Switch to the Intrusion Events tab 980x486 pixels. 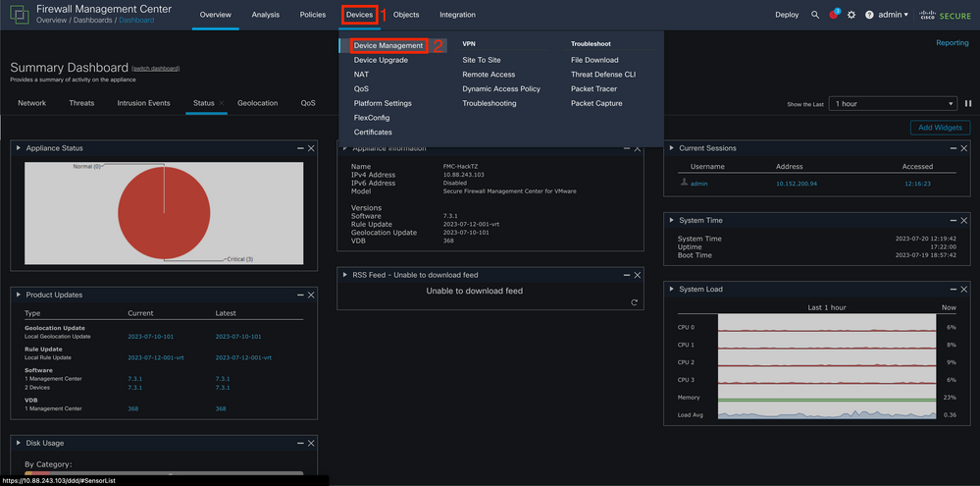(144, 103)
